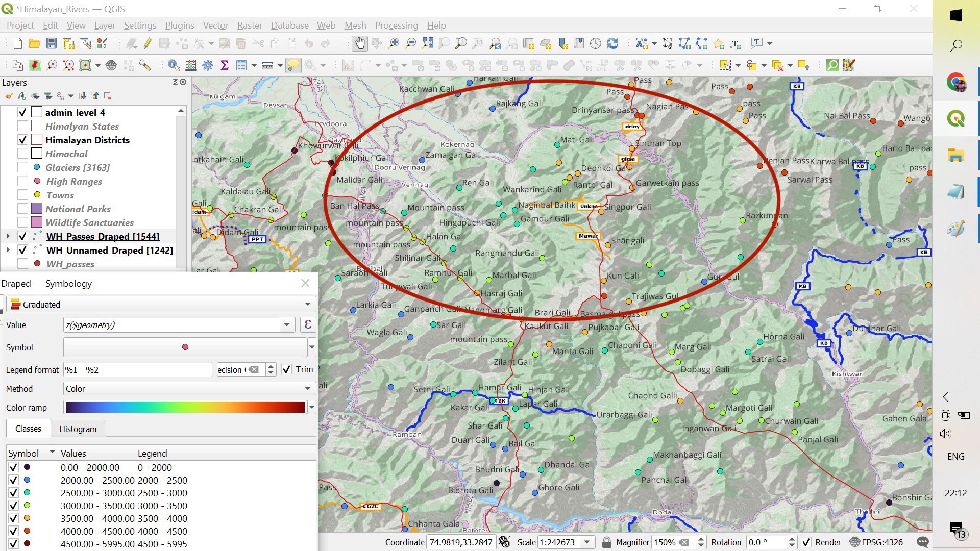Close the Symbology panel
Viewport: 980px width, 551px height.
pyautogui.click(x=305, y=283)
